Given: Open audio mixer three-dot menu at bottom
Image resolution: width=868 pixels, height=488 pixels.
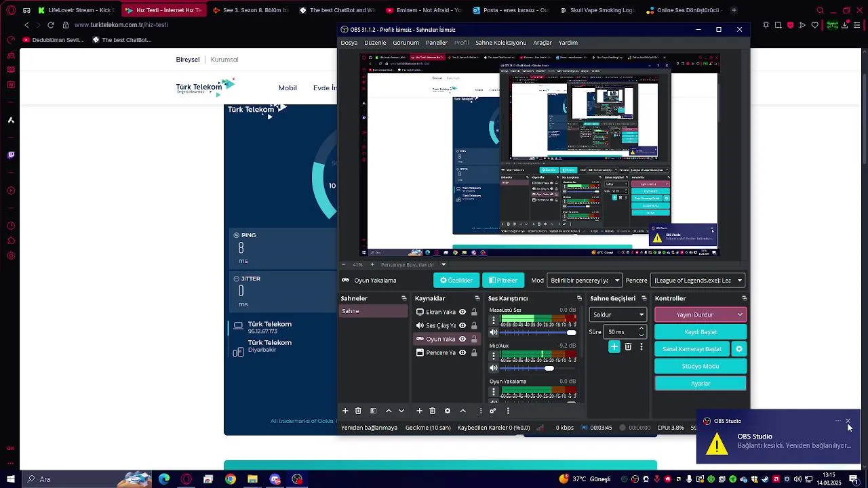Looking at the screenshot, I should click(508, 411).
